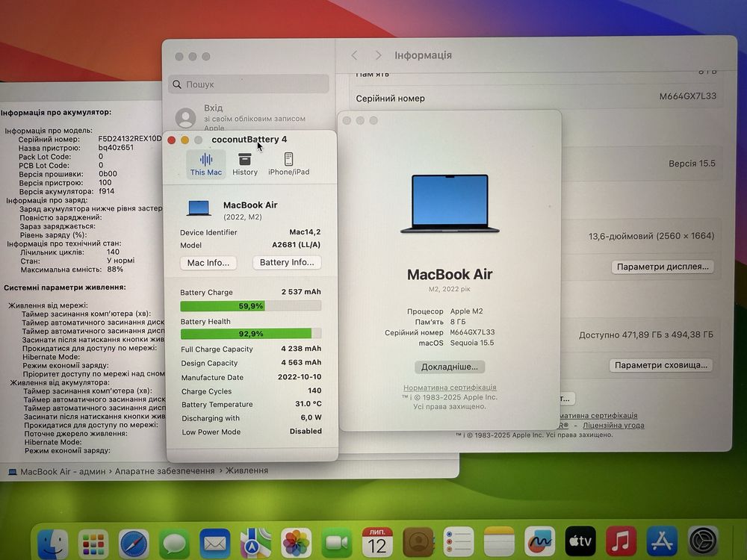This screenshot has height=560, width=747.
Task: Click Процесор Apple M2 in About window
Action: coord(445,311)
